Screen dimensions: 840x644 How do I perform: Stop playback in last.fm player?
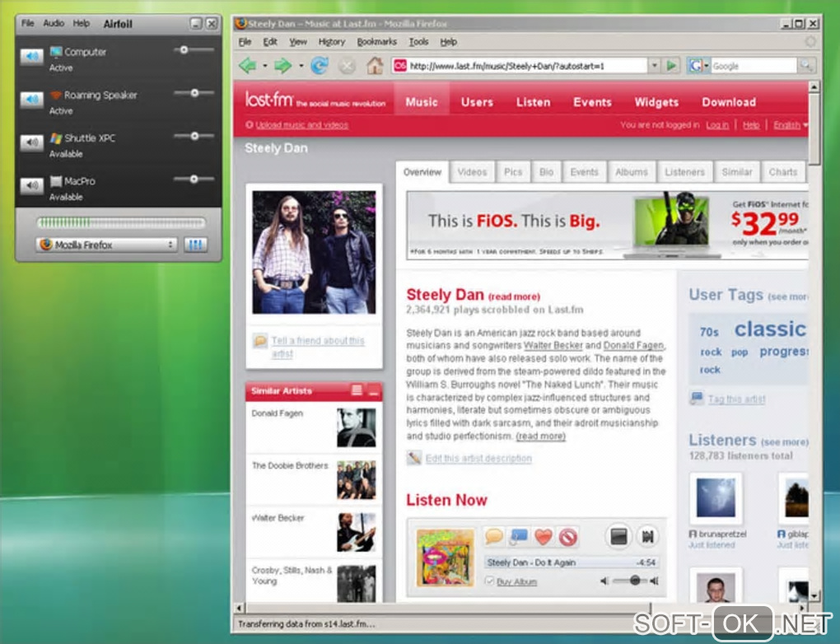click(618, 536)
